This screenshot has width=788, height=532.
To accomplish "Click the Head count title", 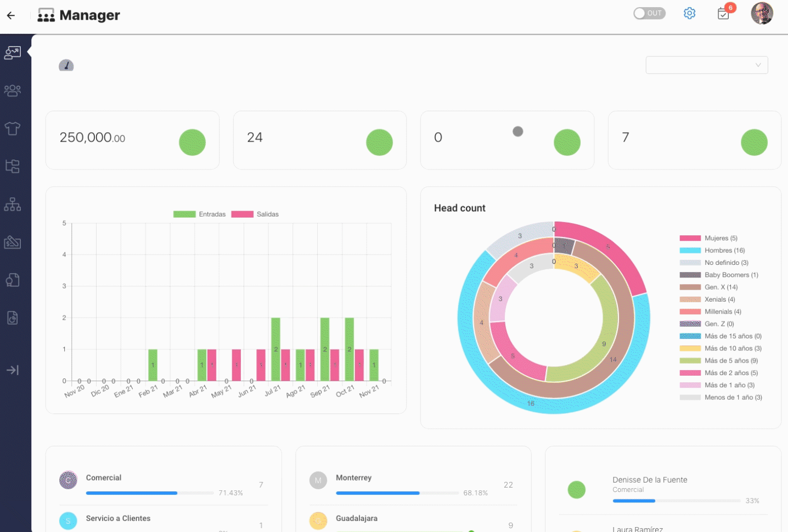I will 460,208.
